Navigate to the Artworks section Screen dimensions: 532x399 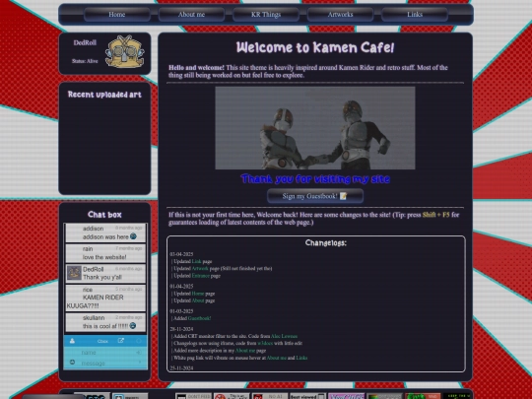coord(340,14)
